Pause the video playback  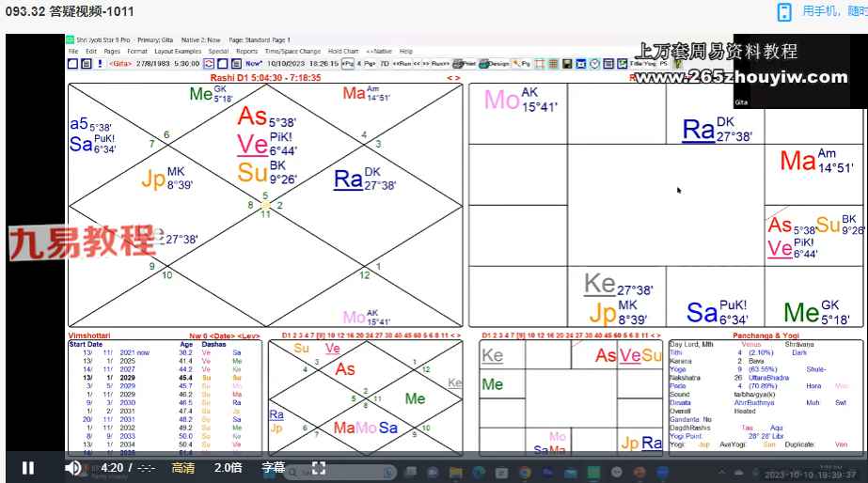[27, 468]
